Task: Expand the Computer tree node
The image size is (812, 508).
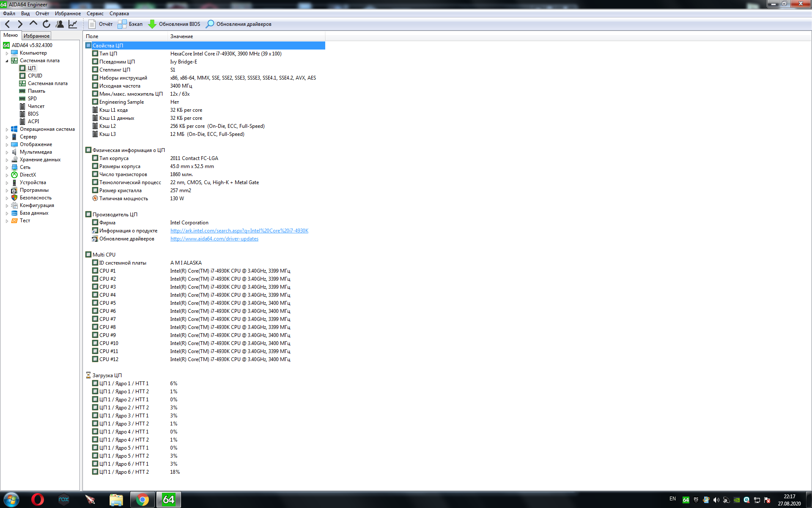Action: (7, 53)
